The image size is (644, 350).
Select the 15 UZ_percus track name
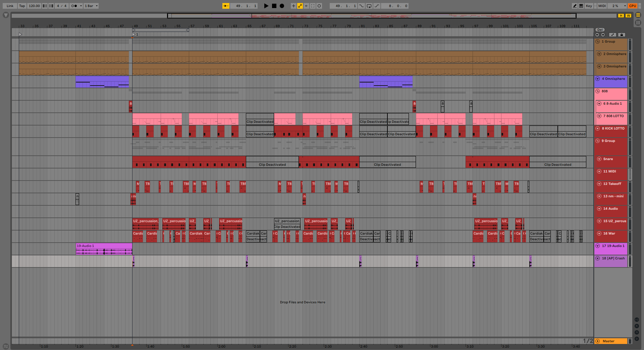coord(615,221)
